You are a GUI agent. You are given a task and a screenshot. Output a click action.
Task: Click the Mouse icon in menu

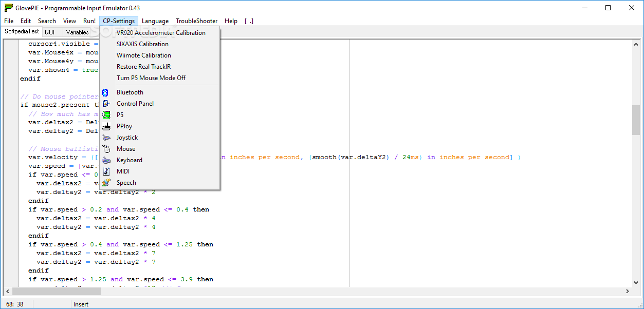(106, 149)
